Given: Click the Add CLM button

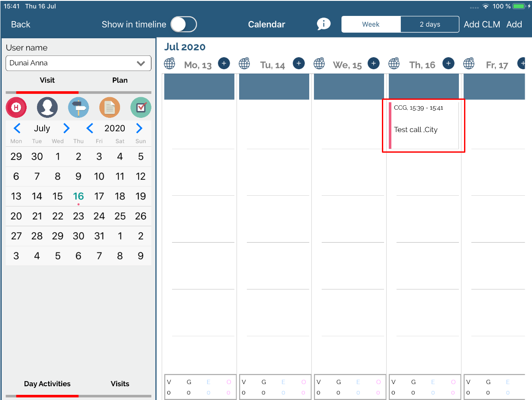Looking at the screenshot, I should point(482,25).
